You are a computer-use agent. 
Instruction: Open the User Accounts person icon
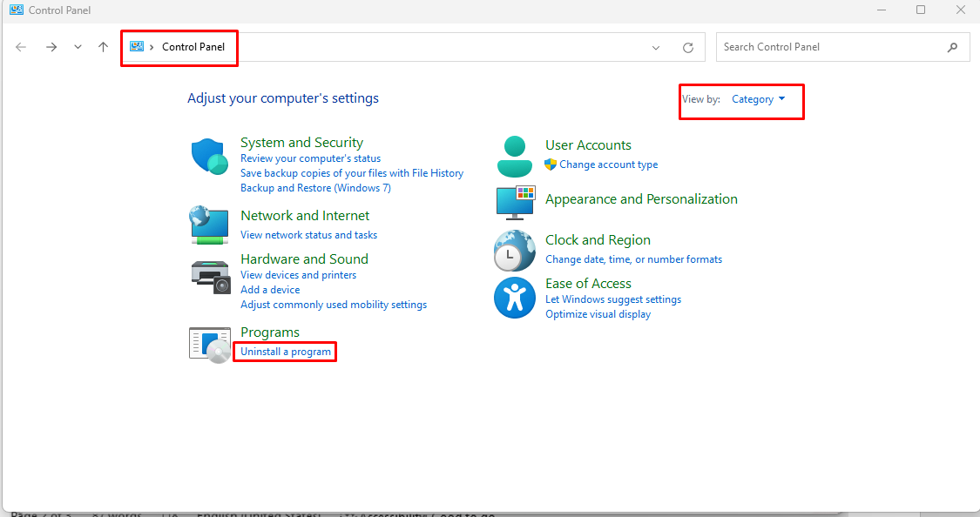(514, 156)
